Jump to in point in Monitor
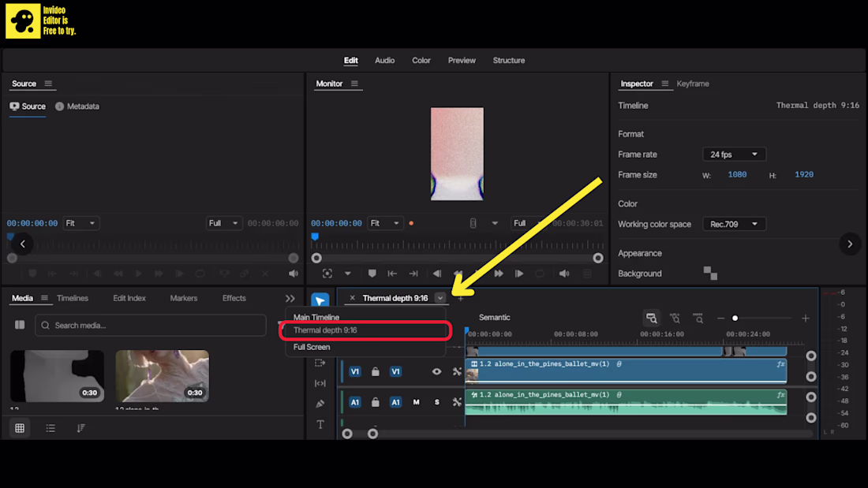 coord(392,274)
